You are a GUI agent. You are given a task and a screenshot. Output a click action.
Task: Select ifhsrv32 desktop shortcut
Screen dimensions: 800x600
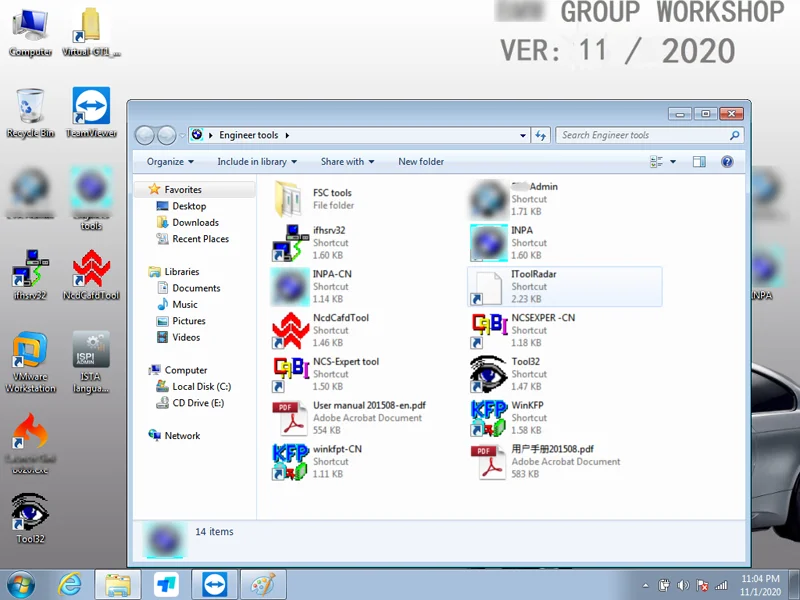pyautogui.click(x=30, y=274)
